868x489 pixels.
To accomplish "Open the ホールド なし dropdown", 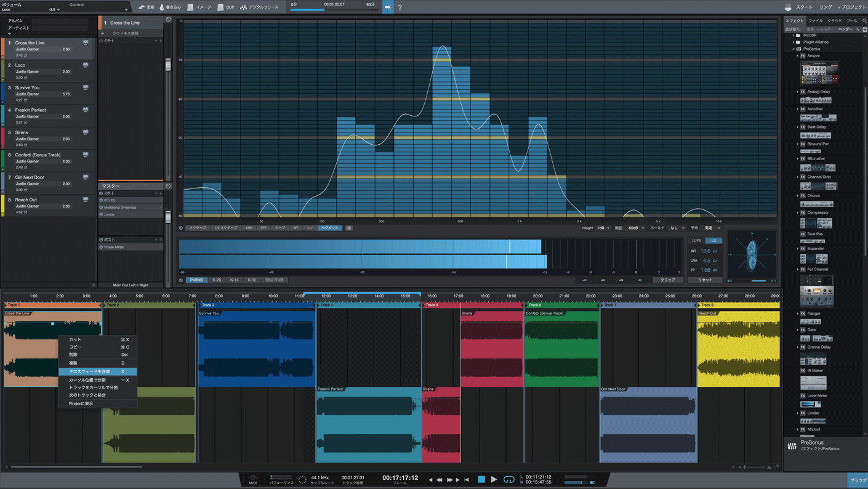I will [677, 228].
